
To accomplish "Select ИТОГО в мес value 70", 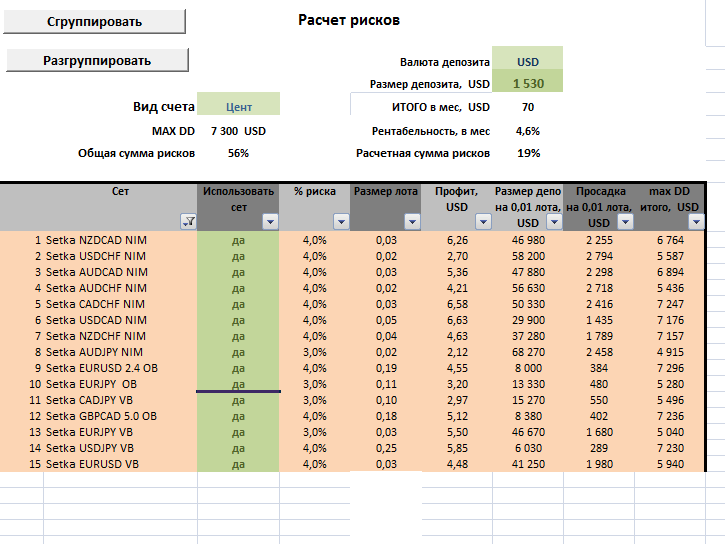I will tap(528, 107).
